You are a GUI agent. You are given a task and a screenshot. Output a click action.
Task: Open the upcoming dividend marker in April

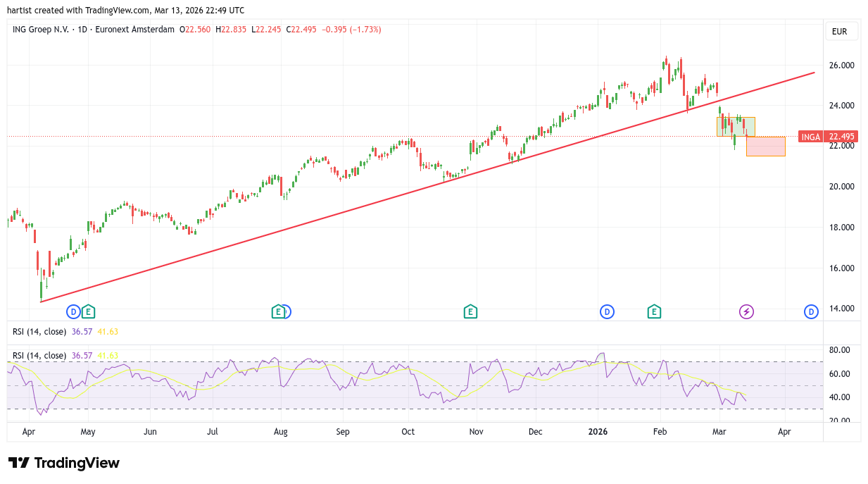(x=811, y=311)
